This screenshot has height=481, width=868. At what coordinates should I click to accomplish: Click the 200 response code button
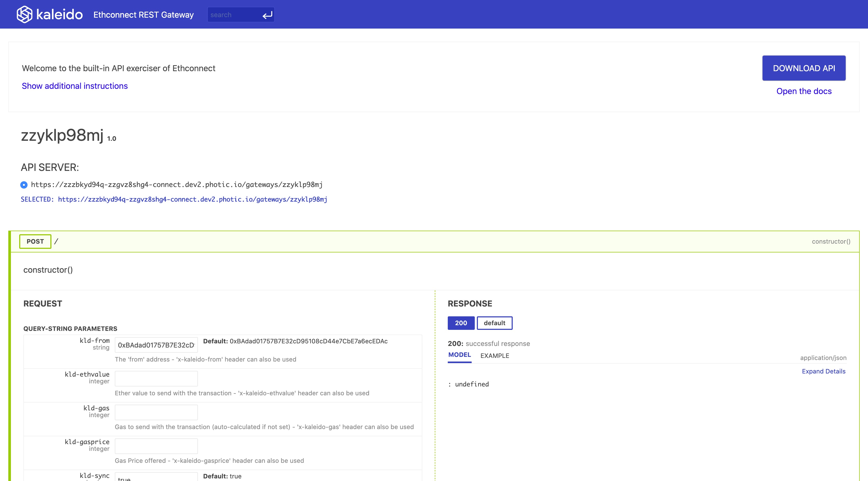point(461,323)
